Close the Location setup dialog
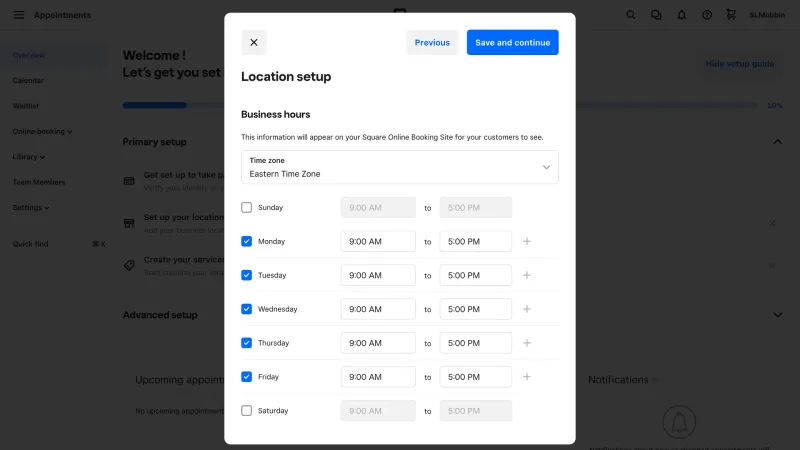 pos(254,42)
